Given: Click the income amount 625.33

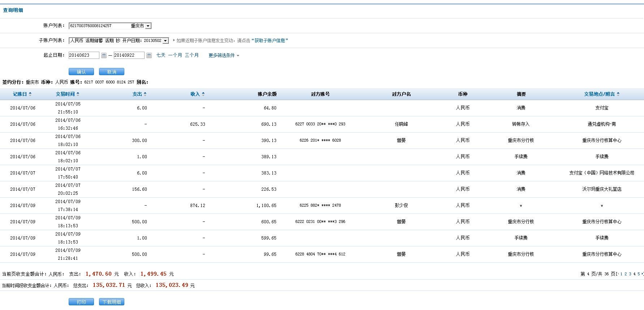Looking at the screenshot, I should pos(198,124).
